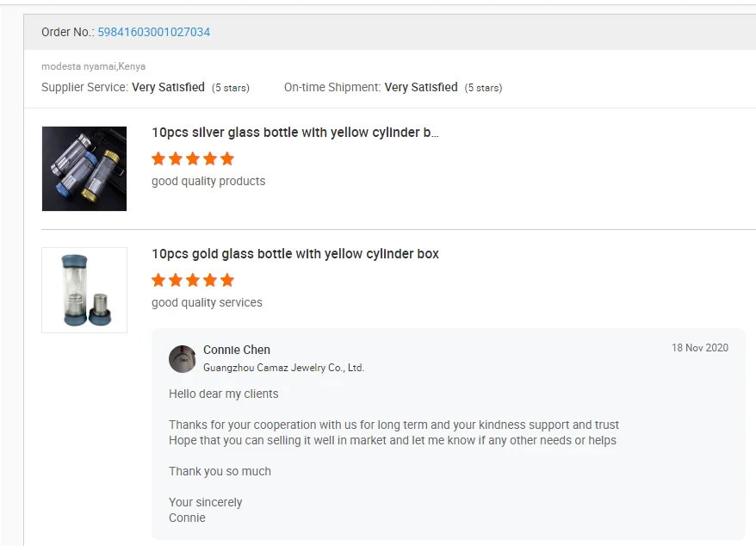The height and width of the screenshot is (546, 756).
Task: Click the "good quality services" review text
Action: (207, 302)
